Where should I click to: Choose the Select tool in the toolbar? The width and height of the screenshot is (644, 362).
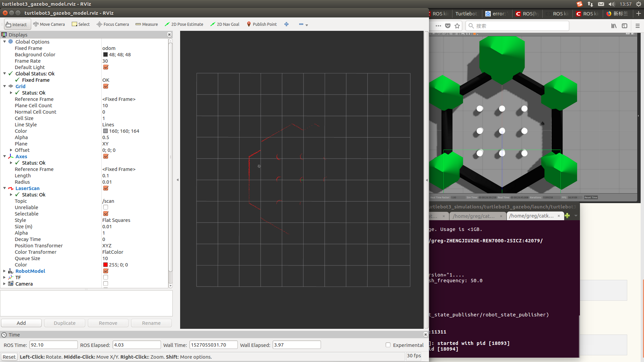pyautogui.click(x=80, y=24)
